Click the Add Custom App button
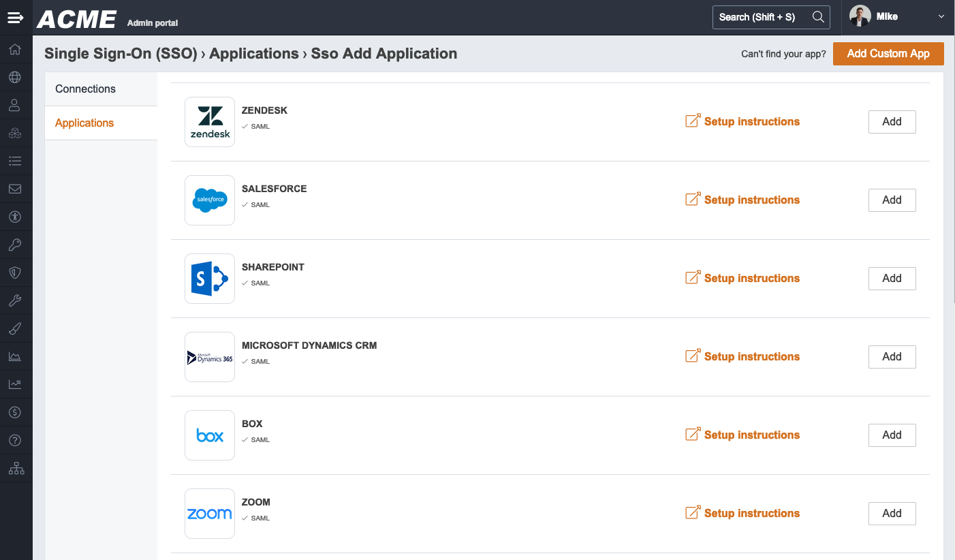Screen dimensions: 955x560 (x=888, y=54)
